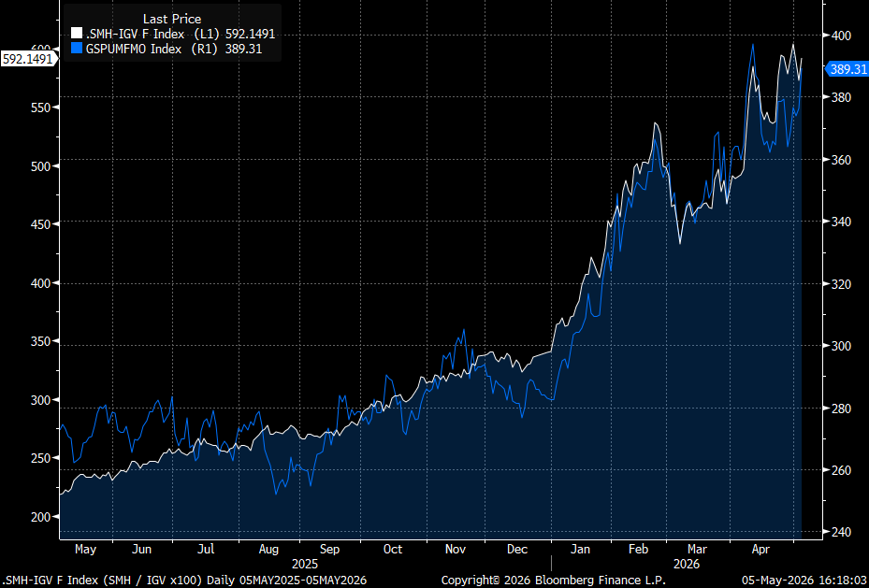Click the 240 label on right axis
The height and width of the screenshot is (588, 869).
tap(840, 532)
